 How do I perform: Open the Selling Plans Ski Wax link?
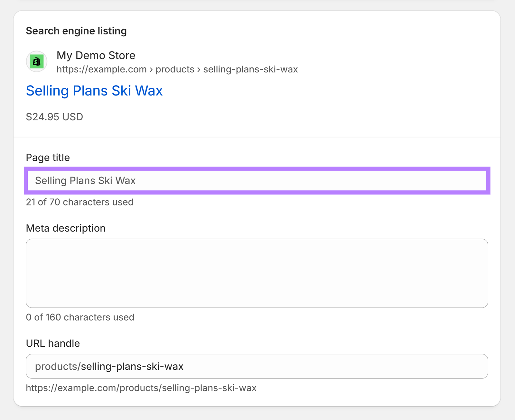94,91
